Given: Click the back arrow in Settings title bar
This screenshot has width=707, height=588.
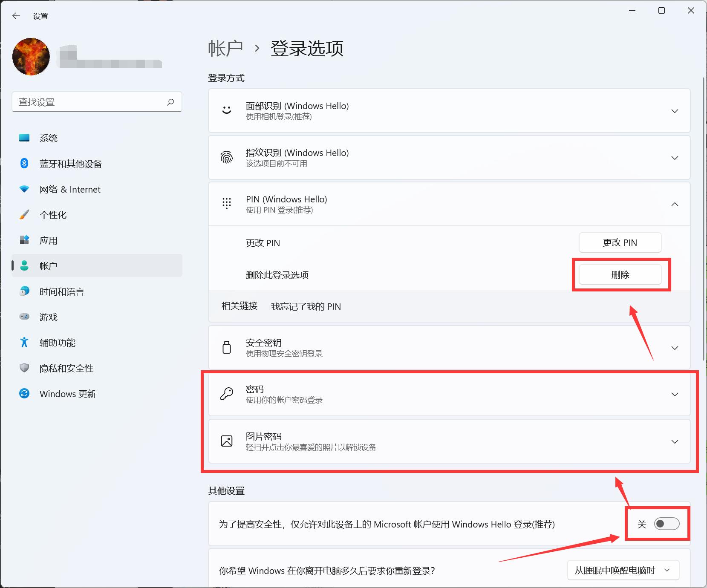Looking at the screenshot, I should 16,16.
